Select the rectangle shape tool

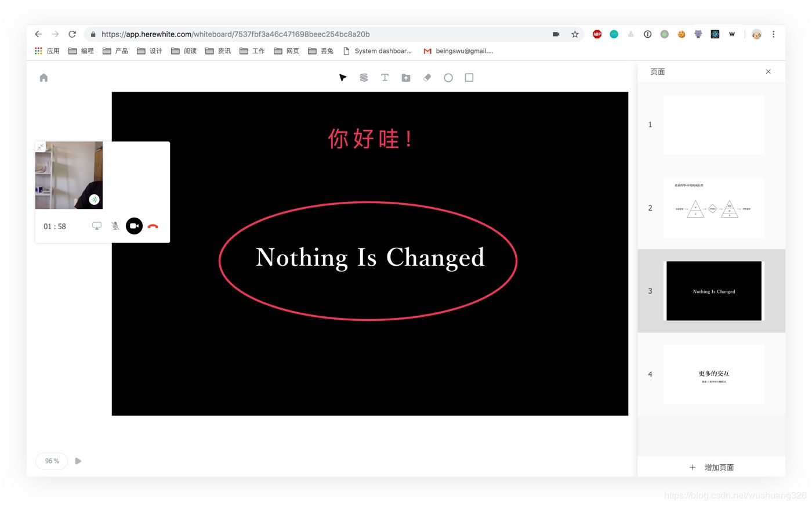(469, 77)
